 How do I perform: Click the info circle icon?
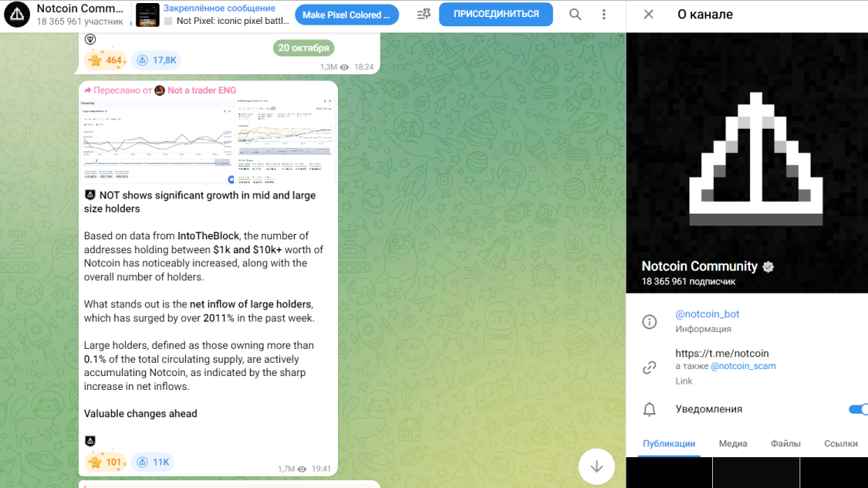650,322
